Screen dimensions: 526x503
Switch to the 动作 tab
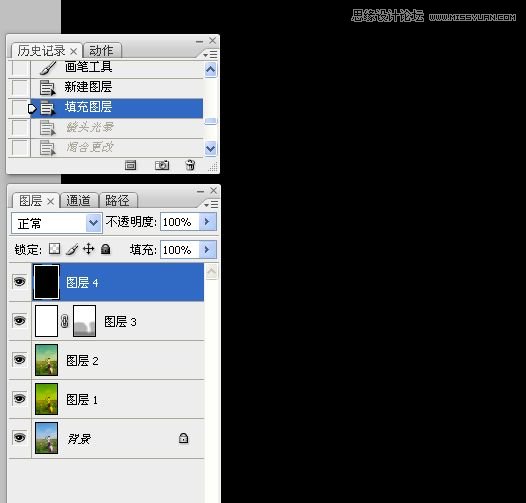tap(101, 51)
